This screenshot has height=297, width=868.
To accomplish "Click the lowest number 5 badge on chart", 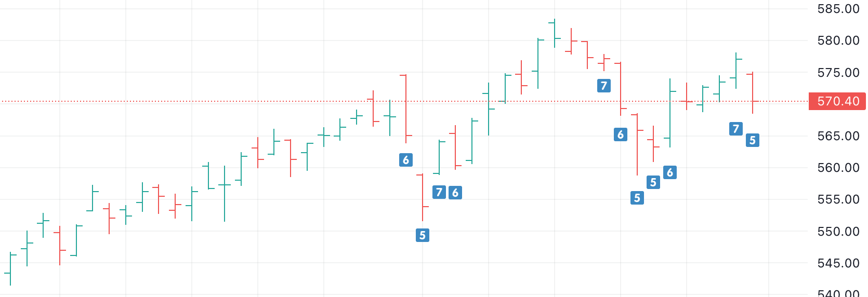I will 423,235.
